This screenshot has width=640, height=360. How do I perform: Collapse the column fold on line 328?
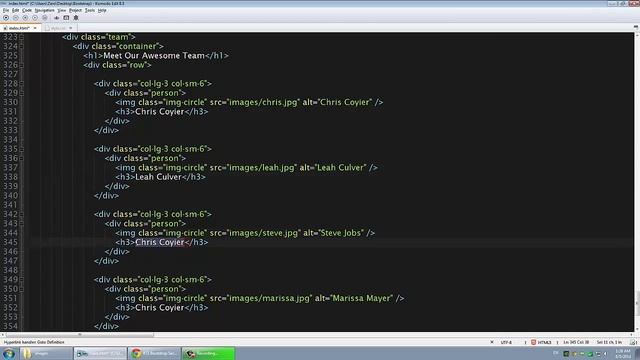tap(22, 84)
